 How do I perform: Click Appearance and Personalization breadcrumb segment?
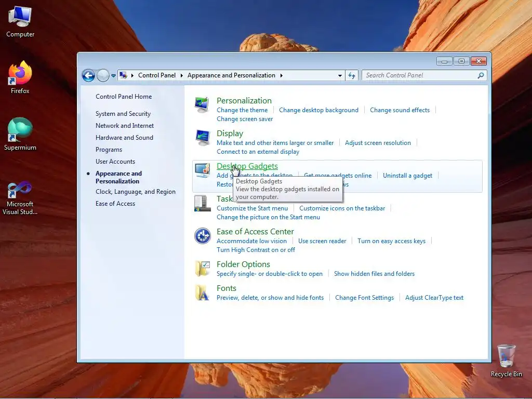pos(231,75)
